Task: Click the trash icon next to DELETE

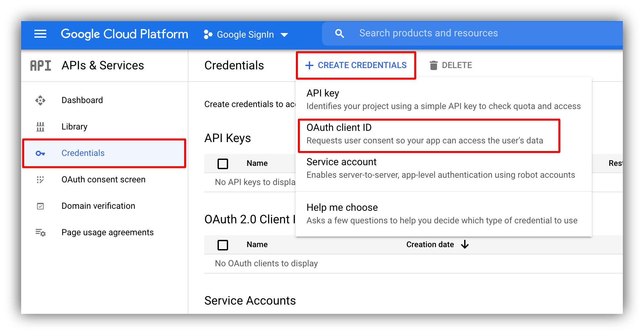Action: pyautogui.click(x=433, y=65)
